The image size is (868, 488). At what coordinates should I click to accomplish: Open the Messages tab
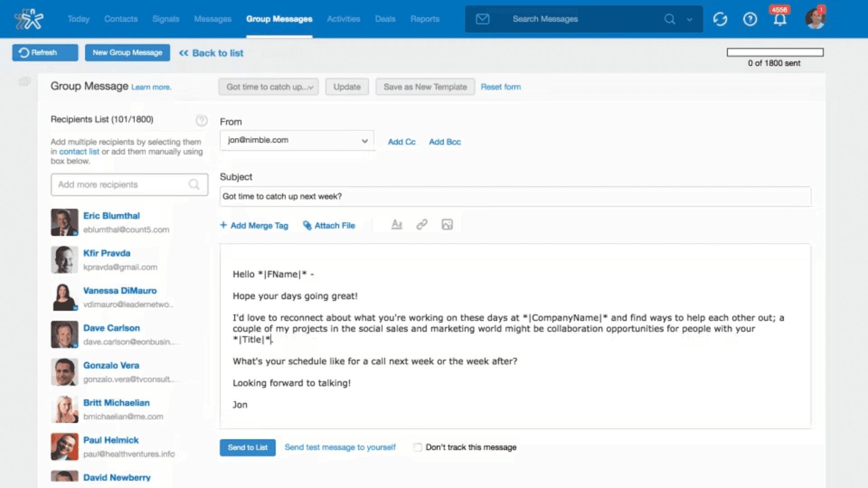212,19
